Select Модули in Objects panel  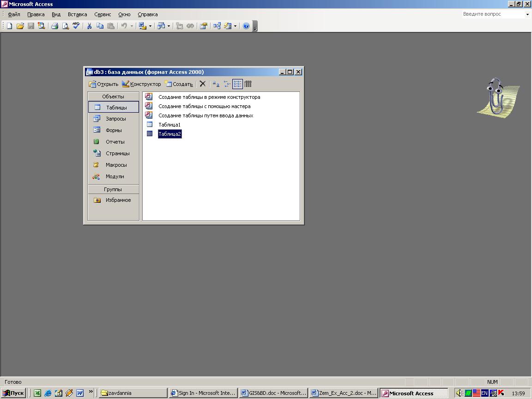(x=113, y=176)
